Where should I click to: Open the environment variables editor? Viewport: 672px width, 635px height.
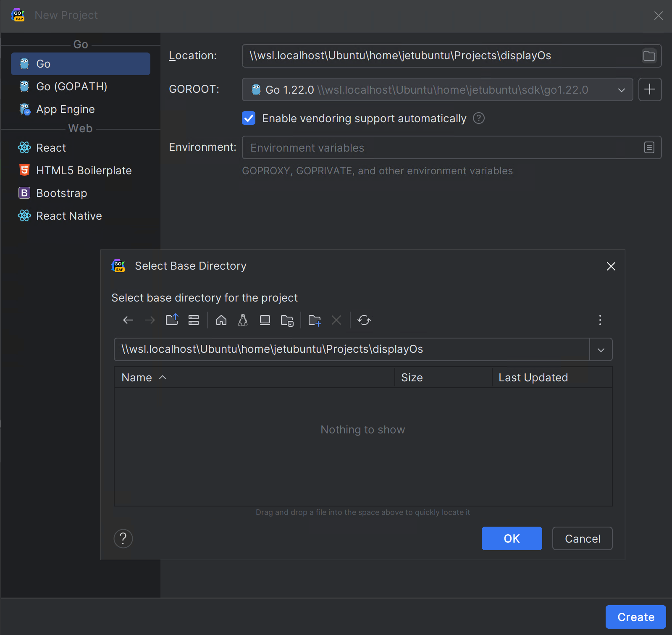pyautogui.click(x=649, y=147)
